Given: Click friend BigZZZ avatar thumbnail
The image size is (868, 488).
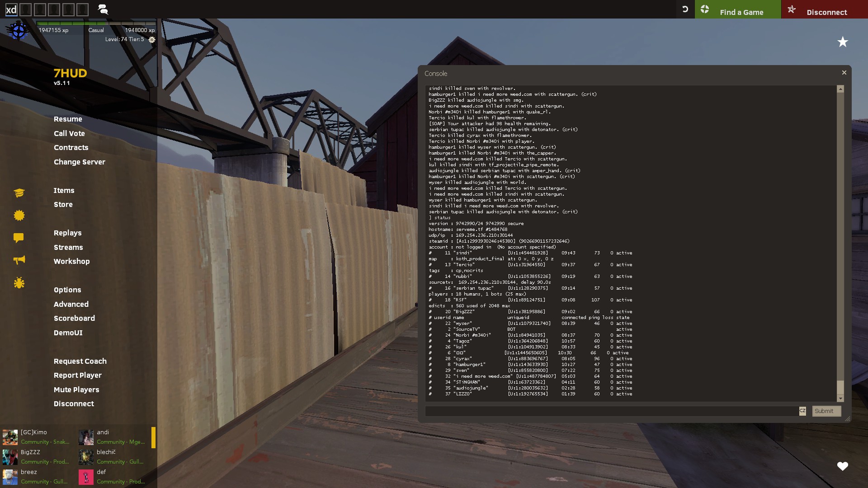Looking at the screenshot, I should coord(10,457).
